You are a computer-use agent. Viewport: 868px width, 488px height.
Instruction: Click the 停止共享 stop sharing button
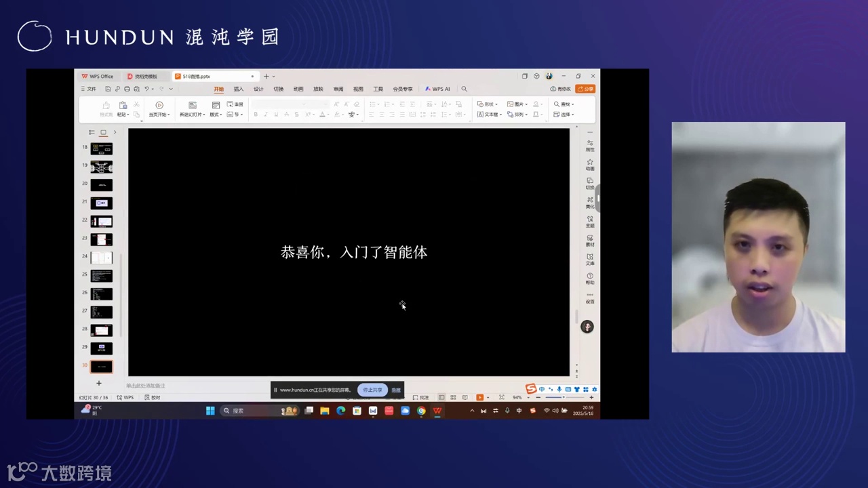click(x=372, y=390)
